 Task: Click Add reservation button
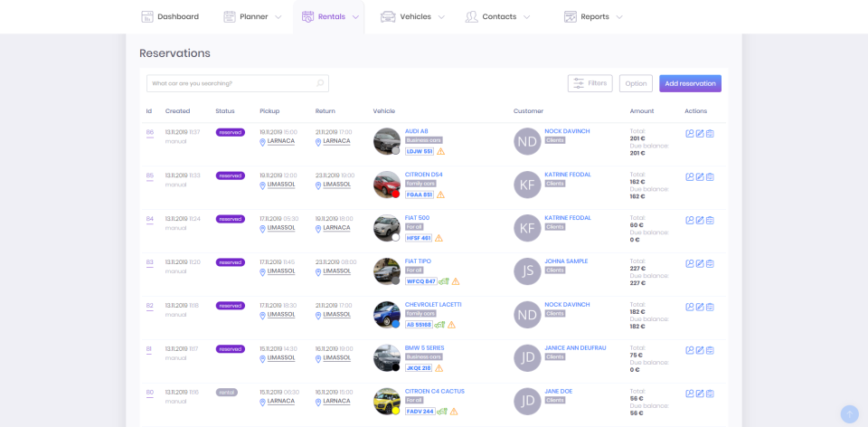[x=690, y=83]
